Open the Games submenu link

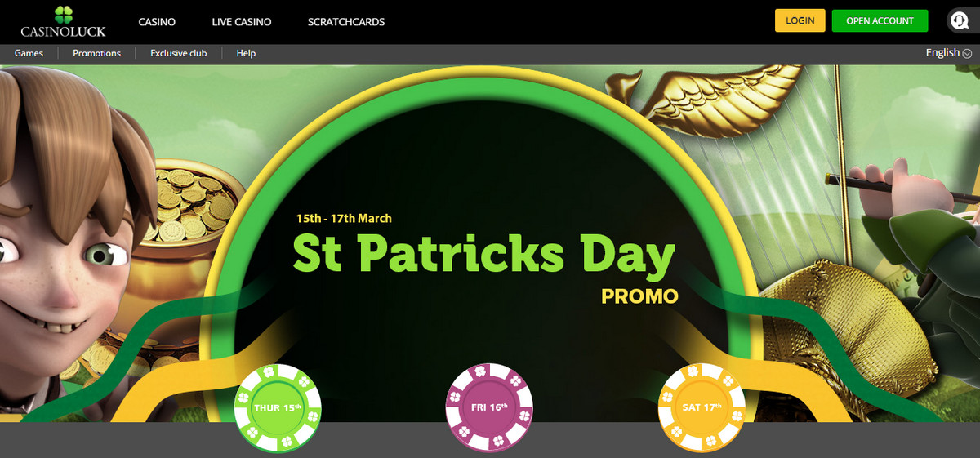(29, 53)
